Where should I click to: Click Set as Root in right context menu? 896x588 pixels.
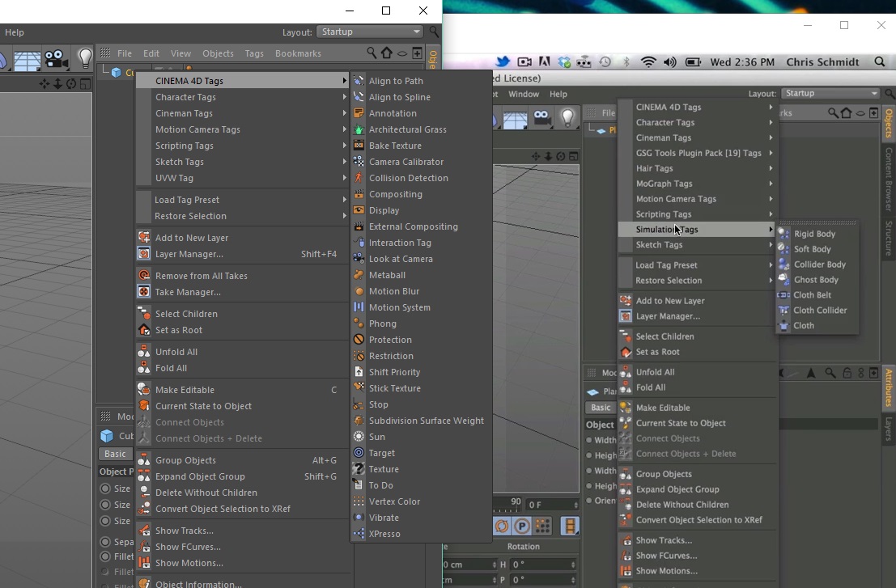(698, 352)
